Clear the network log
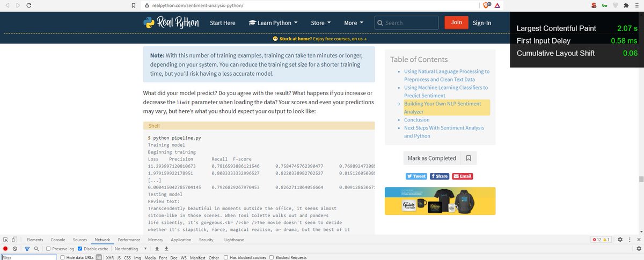The height and width of the screenshot is (260, 644). 14,249
